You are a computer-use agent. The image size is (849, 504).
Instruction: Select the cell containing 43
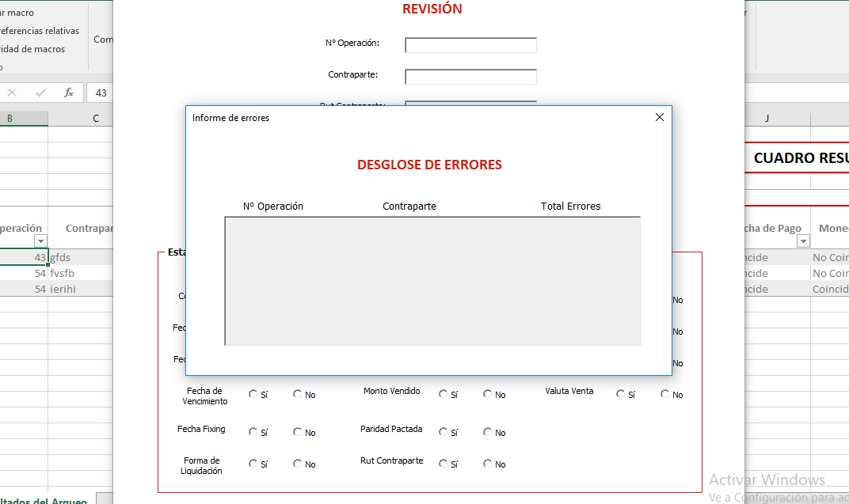(x=24, y=257)
